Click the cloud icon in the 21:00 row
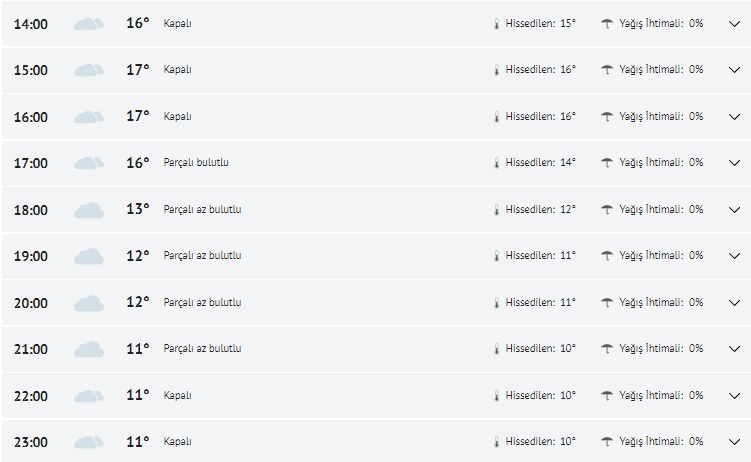This screenshot has height=462, width=751. 89,349
